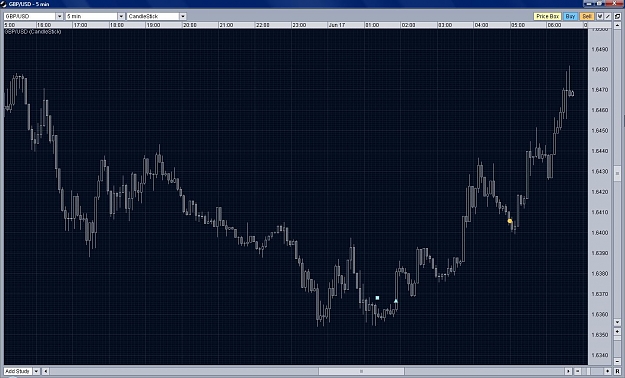Screen dimensions: 625x378
Task: Click the 1.6400 price axis label
Action: click(600, 232)
